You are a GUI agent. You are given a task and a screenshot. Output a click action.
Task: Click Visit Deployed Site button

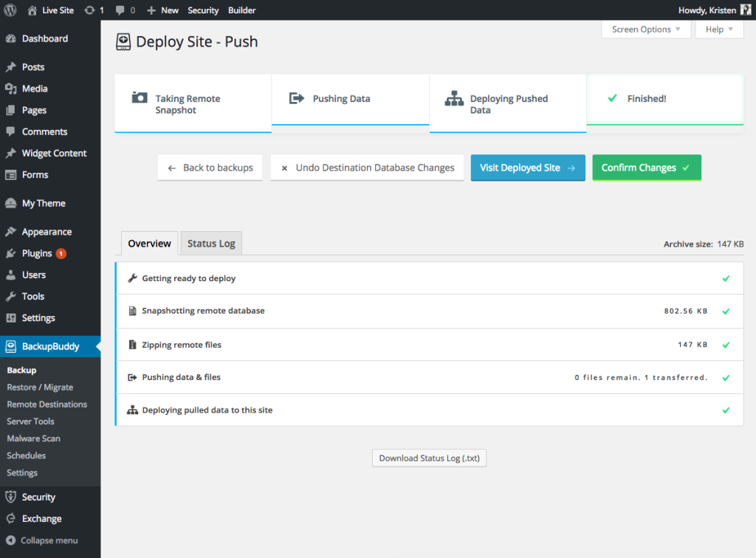pyautogui.click(x=528, y=168)
